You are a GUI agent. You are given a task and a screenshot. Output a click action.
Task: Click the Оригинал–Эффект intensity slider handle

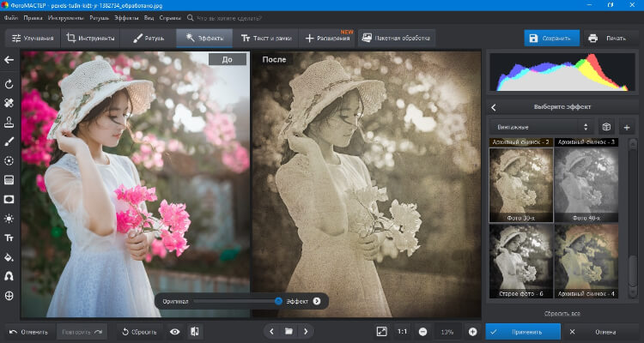tap(278, 301)
